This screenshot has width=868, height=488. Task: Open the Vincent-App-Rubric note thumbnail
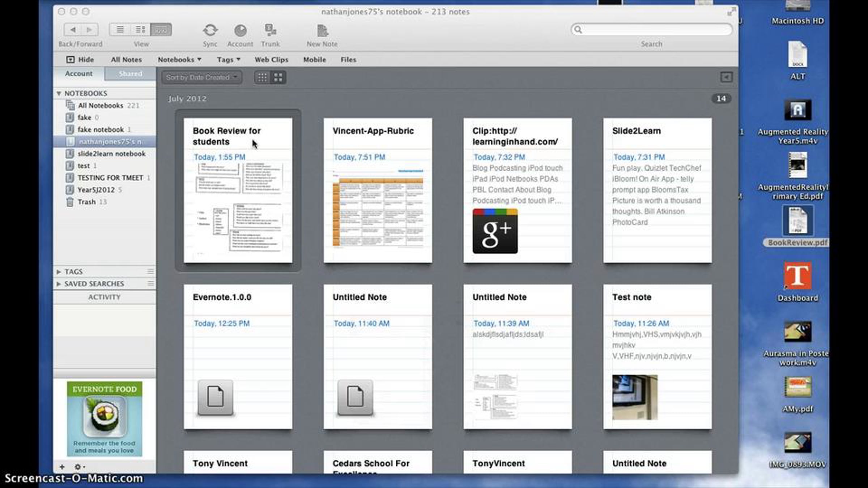[x=378, y=191]
